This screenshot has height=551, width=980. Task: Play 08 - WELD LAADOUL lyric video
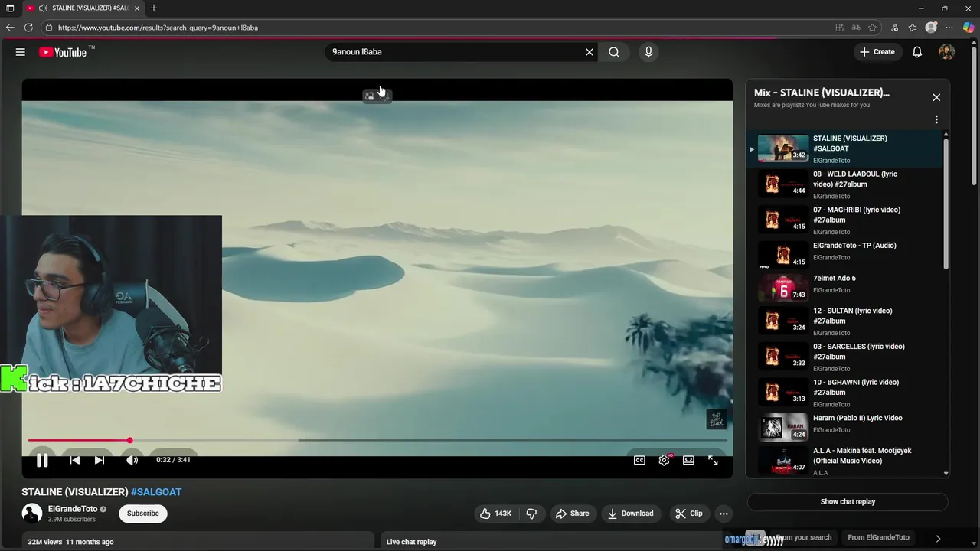pos(844,184)
